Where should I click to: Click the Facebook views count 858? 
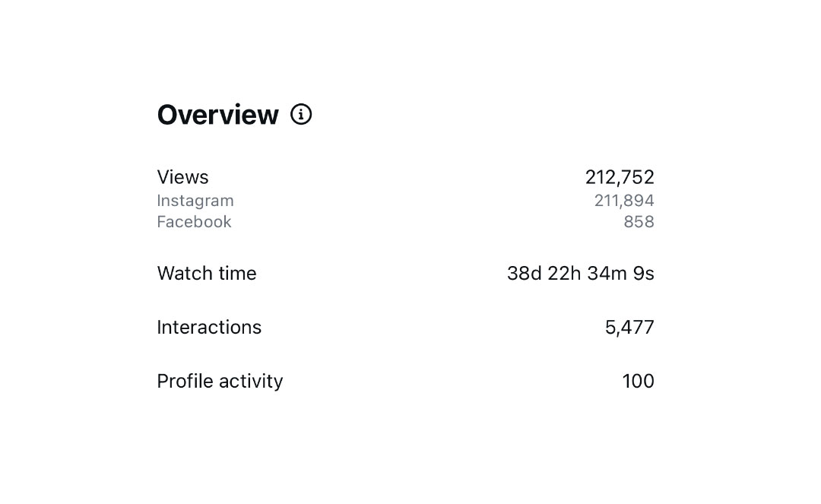pyautogui.click(x=639, y=222)
